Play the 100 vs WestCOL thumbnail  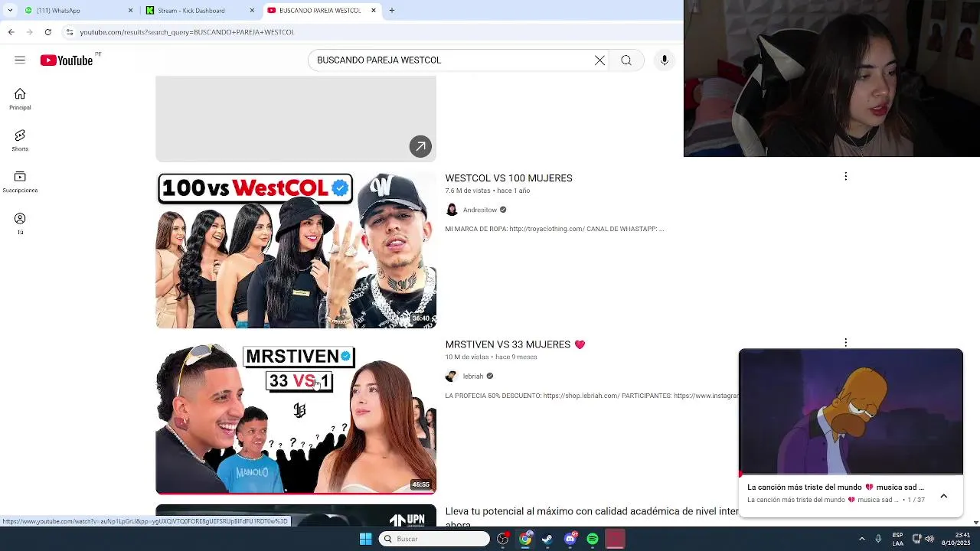click(296, 250)
